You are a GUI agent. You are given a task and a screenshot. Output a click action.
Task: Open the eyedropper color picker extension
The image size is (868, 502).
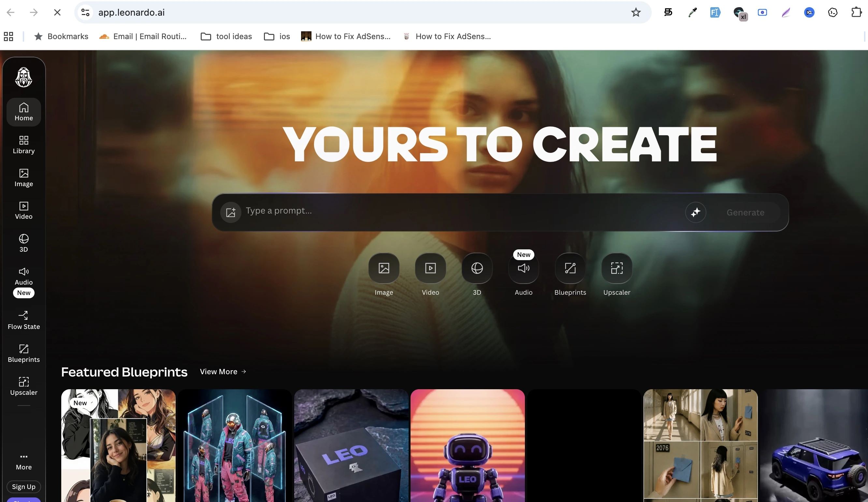(692, 12)
